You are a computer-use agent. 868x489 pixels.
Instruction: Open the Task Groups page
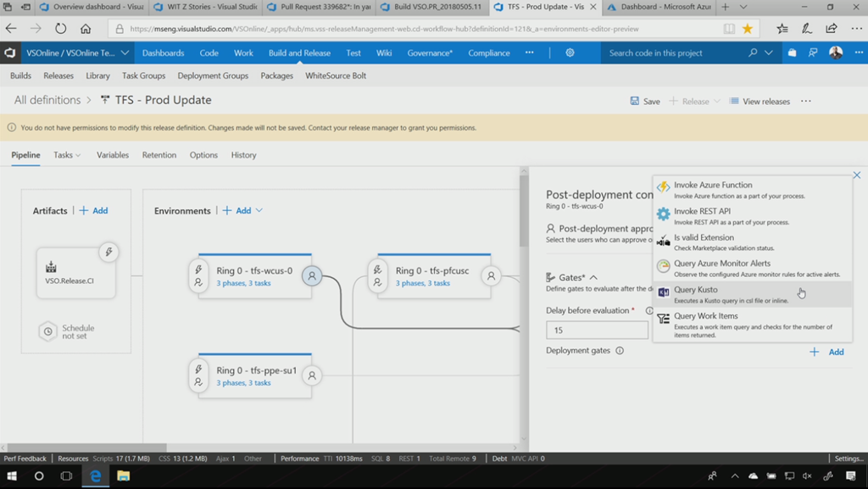(143, 75)
